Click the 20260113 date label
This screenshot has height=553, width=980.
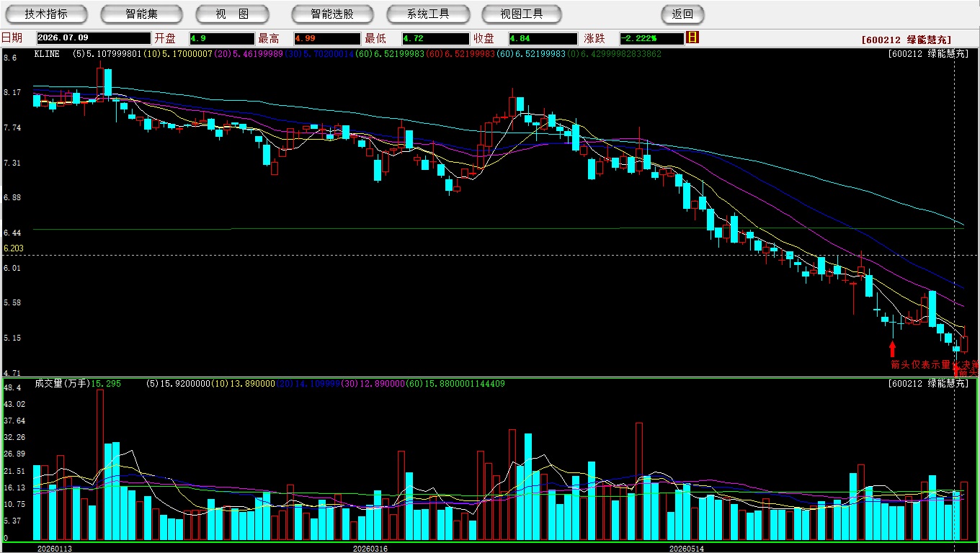click(55, 549)
